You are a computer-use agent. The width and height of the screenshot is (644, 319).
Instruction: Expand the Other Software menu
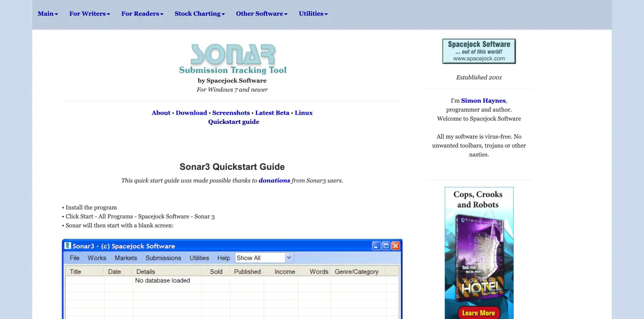click(x=261, y=14)
